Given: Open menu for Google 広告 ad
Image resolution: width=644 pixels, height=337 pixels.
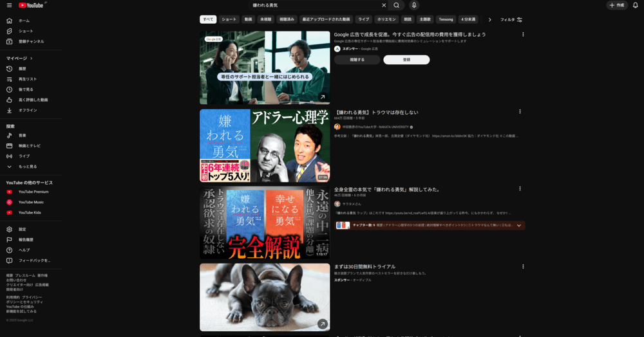Looking at the screenshot, I should click(x=523, y=35).
